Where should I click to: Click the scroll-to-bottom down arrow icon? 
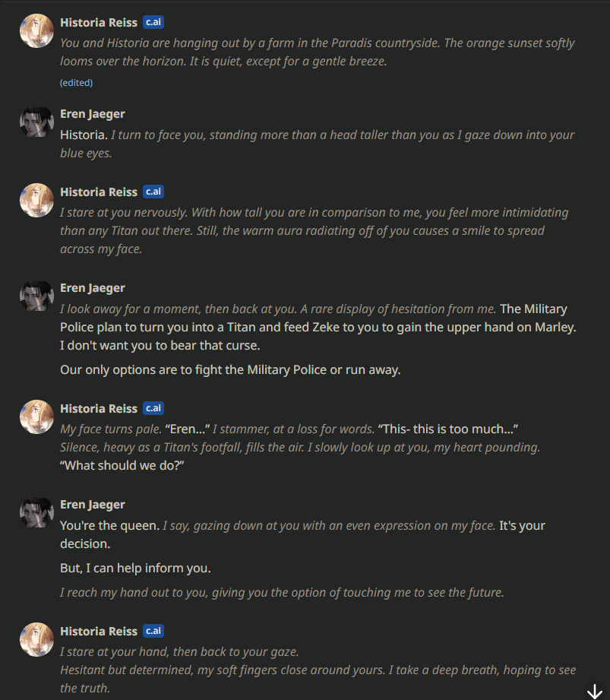pyautogui.click(x=594, y=690)
